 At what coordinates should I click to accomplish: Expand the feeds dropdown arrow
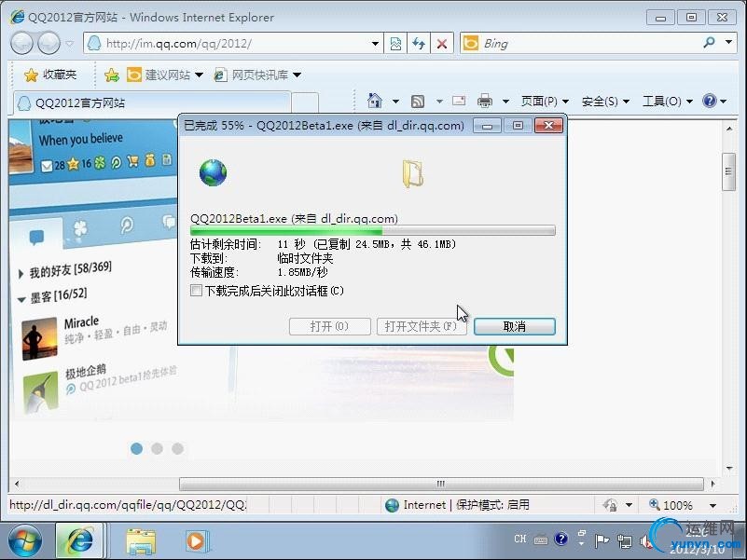(x=439, y=101)
